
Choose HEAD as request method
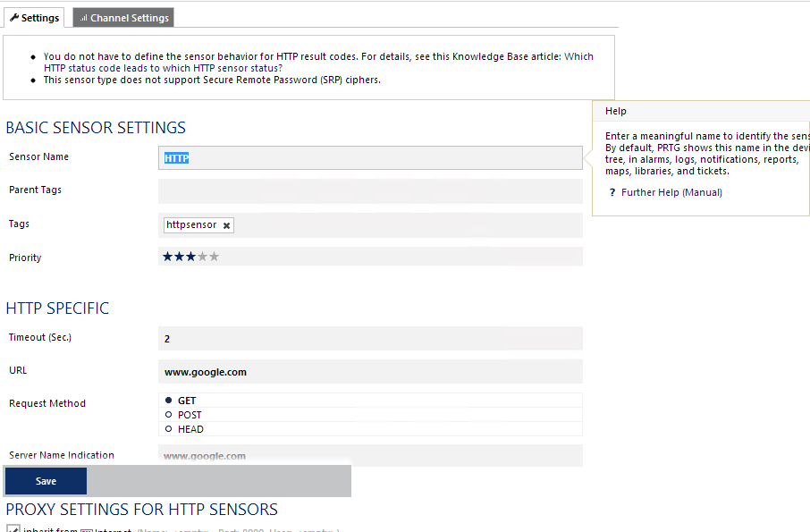click(x=169, y=429)
